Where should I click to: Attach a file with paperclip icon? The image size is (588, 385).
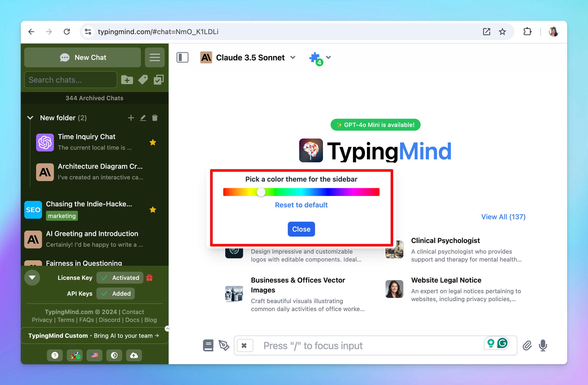527,345
